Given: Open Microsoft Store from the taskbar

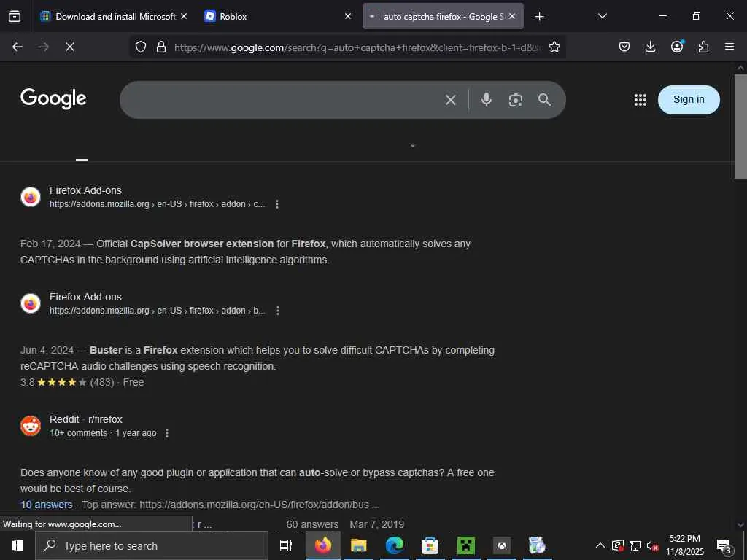Looking at the screenshot, I should pyautogui.click(x=430, y=545).
